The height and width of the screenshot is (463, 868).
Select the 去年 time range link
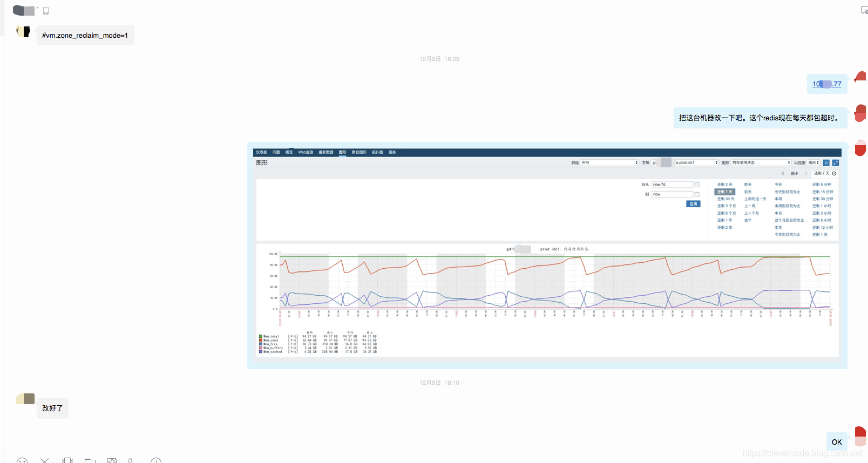(x=748, y=220)
